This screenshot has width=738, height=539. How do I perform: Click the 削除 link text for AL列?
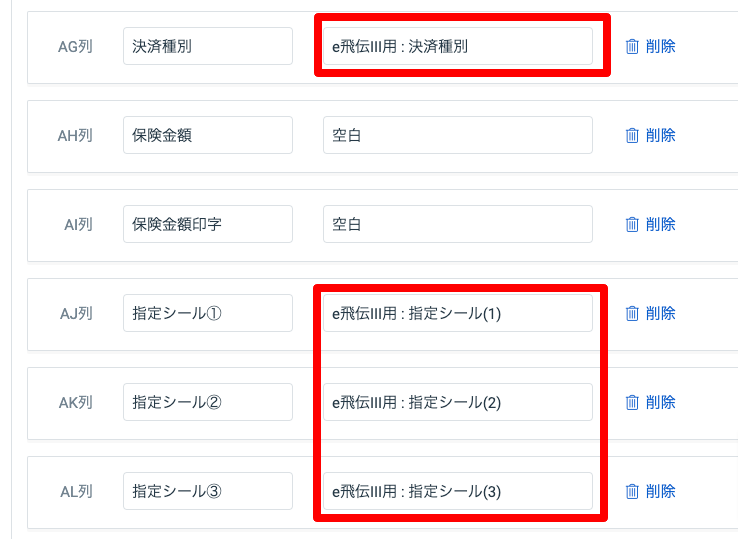click(660, 491)
